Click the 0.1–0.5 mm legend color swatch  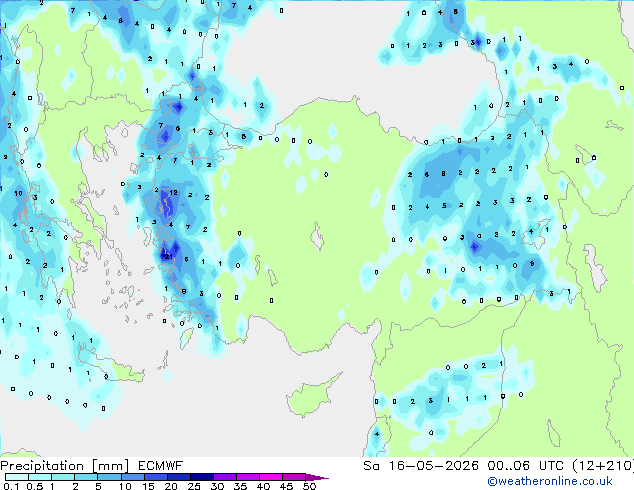pyautogui.click(x=17, y=477)
